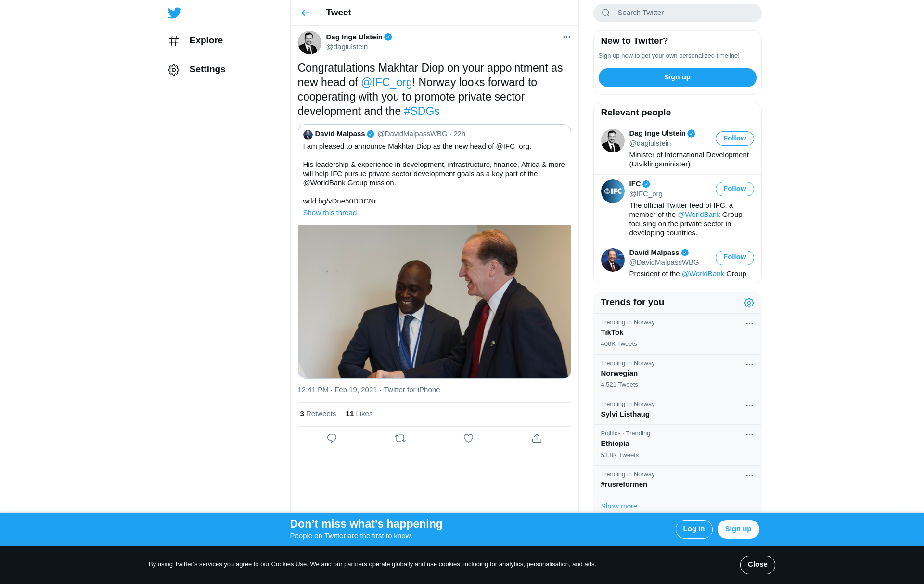This screenshot has height=584, width=924.
Task: Like the tweet with the heart icon
Action: (x=468, y=438)
